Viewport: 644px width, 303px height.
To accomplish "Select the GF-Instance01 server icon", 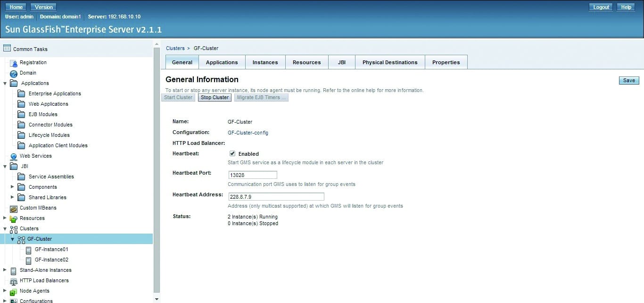I will pyautogui.click(x=29, y=249).
